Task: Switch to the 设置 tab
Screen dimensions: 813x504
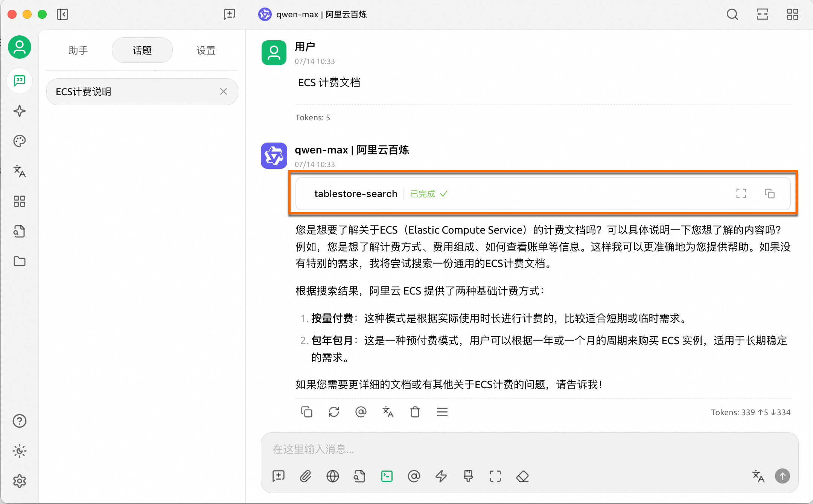Action: (206, 50)
